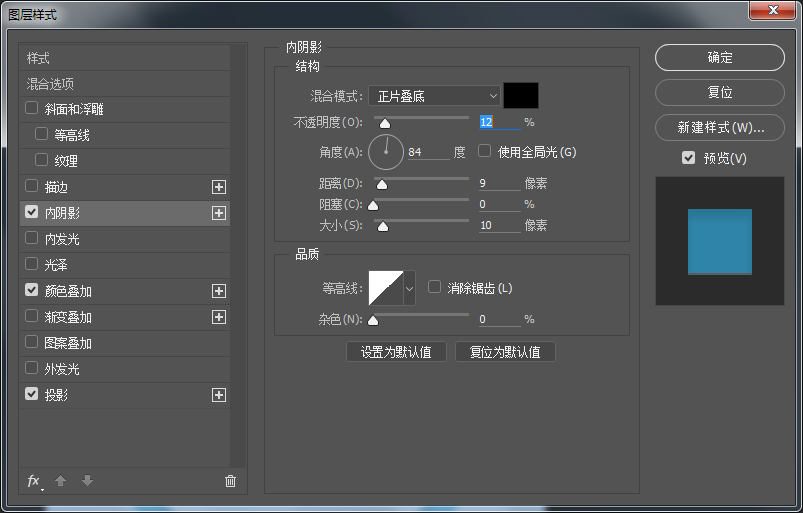The image size is (803, 513).
Task: Click the move effect down arrow icon
Action: point(88,480)
